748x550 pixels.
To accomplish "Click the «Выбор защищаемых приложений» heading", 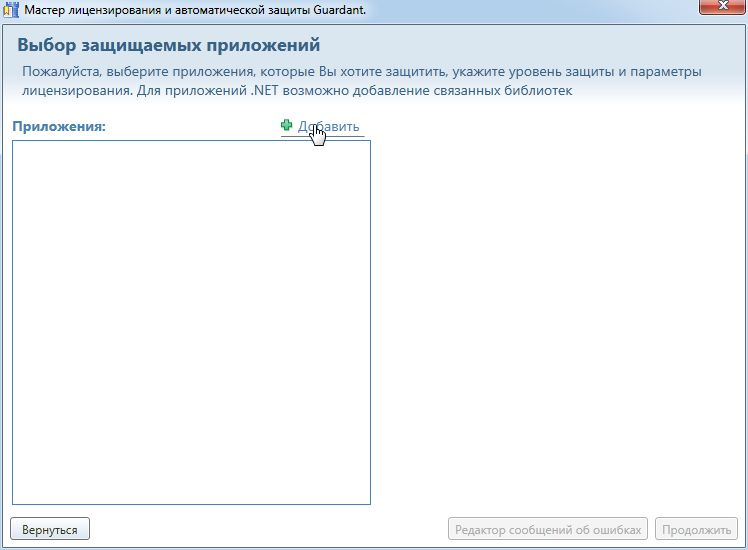I will tap(168, 45).
